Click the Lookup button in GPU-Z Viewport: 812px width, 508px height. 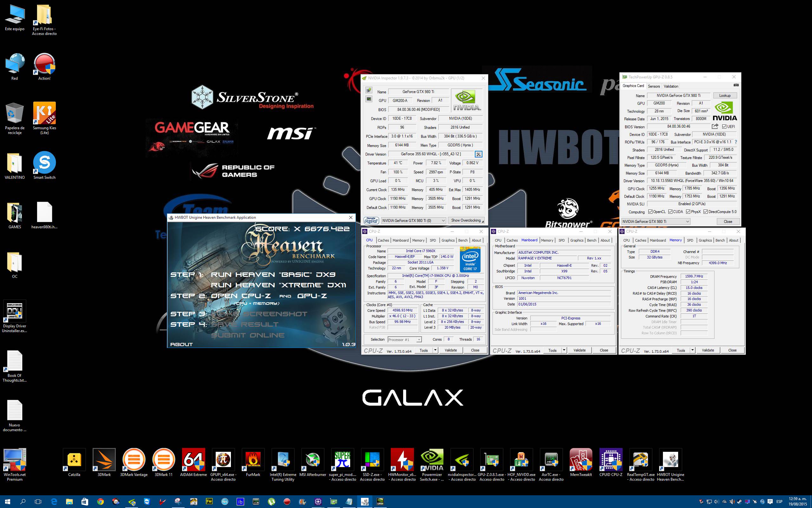(x=725, y=96)
